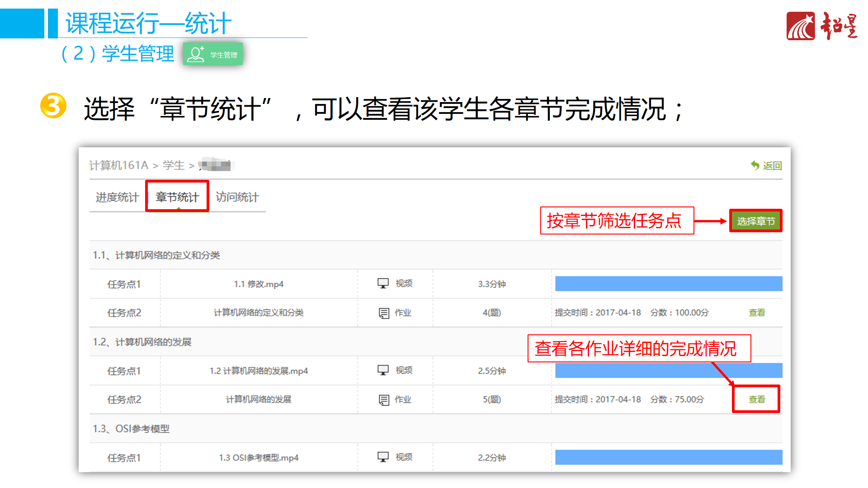Click homework icon in 计算机网络的发展 row

pyautogui.click(x=384, y=399)
